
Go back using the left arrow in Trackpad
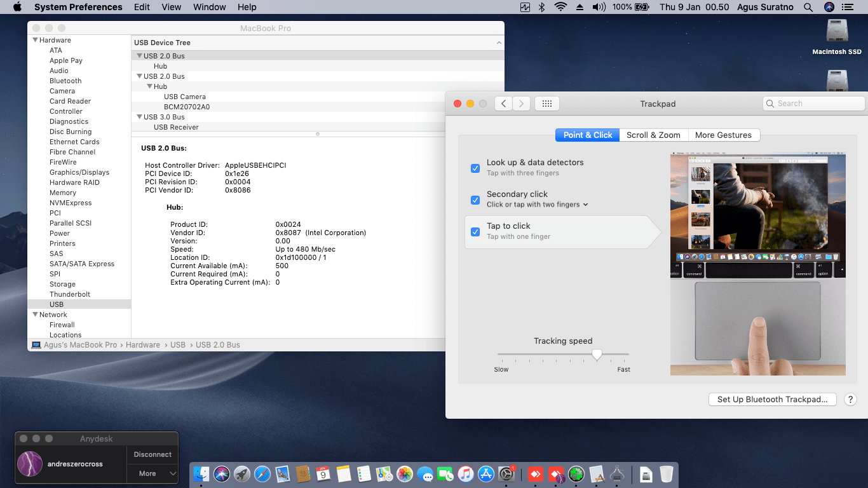point(503,104)
